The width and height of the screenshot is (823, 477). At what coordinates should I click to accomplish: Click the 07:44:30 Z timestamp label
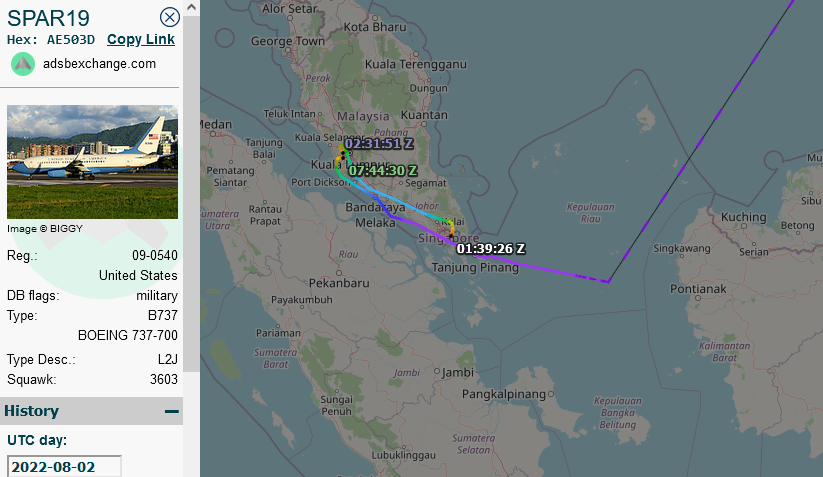(x=383, y=171)
